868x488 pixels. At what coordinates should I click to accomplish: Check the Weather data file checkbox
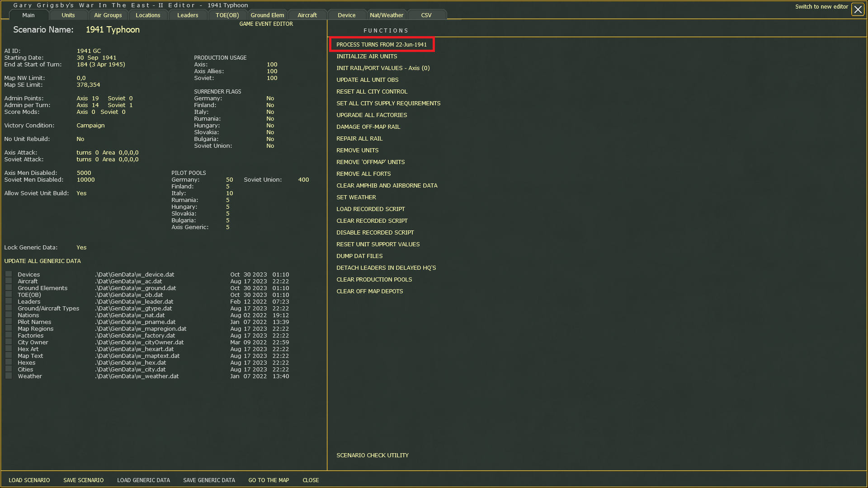[9, 376]
